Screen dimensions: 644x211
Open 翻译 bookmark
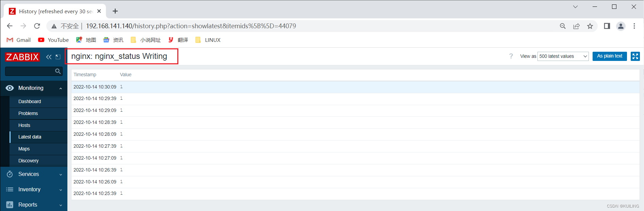tap(178, 40)
